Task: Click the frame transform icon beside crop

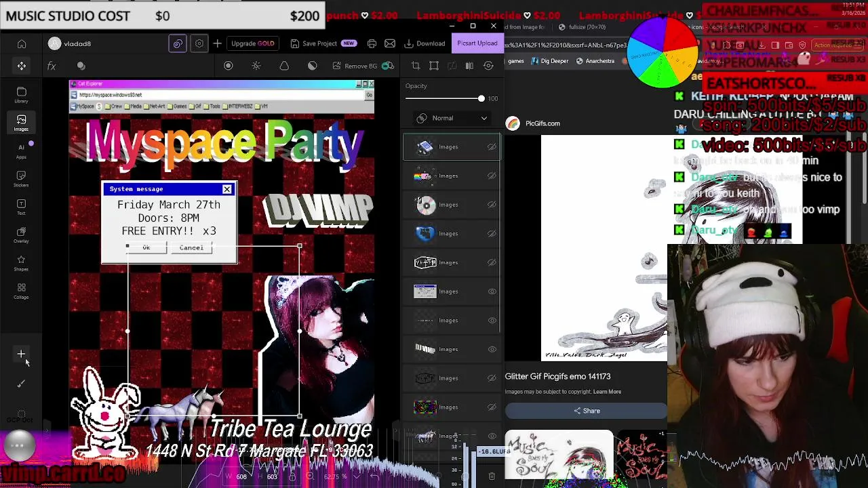Action: pos(434,66)
